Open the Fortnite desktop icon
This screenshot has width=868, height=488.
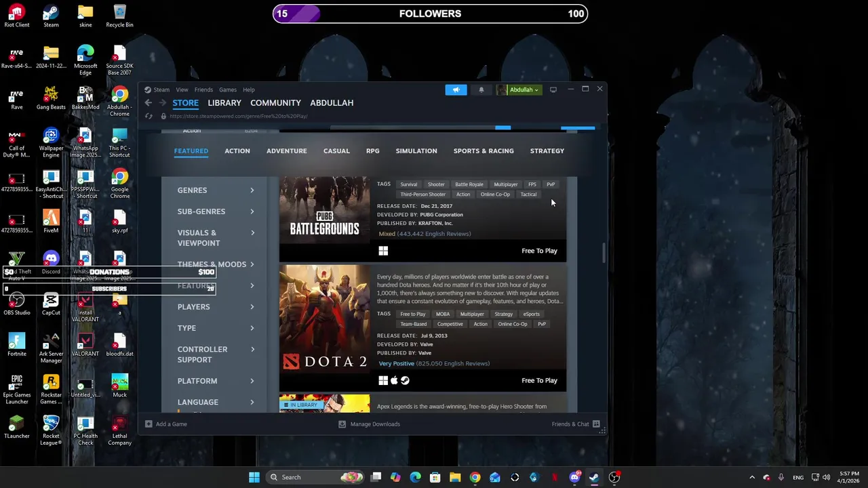[x=17, y=344]
